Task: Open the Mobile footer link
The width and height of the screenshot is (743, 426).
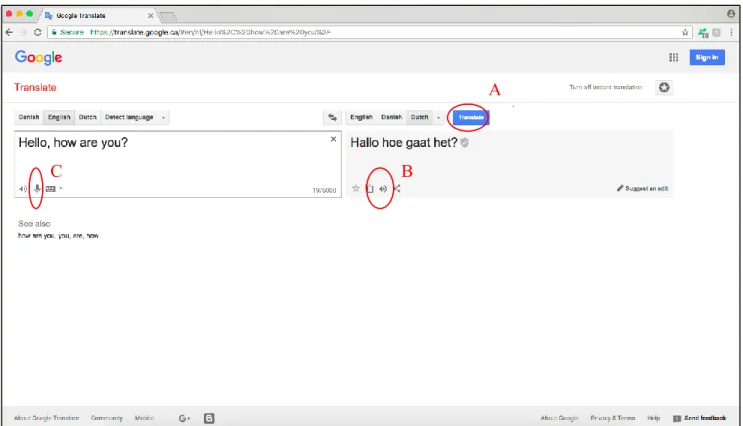Action: pos(144,418)
